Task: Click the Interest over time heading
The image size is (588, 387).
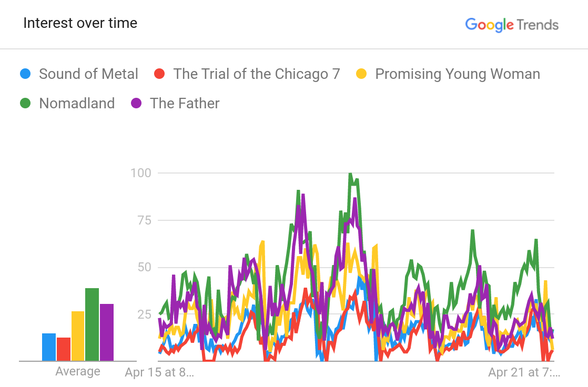Action: [80, 23]
